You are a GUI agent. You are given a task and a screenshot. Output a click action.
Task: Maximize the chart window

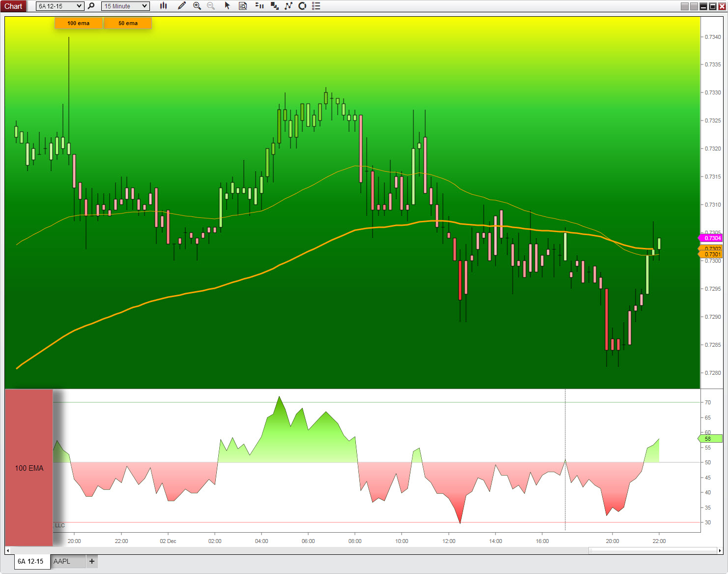click(x=713, y=6)
